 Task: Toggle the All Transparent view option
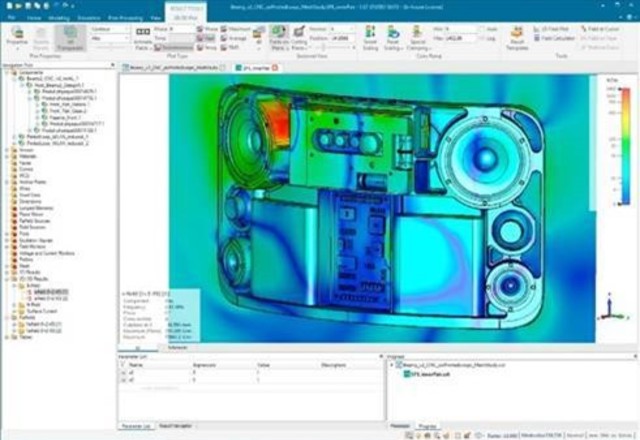point(70,38)
